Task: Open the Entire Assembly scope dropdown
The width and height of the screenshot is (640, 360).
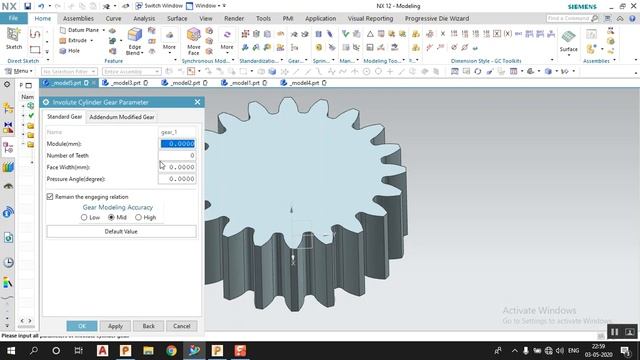Action: coord(131,71)
